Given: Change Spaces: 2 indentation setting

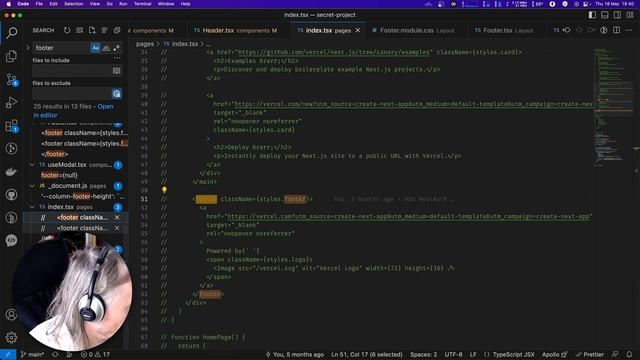Looking at the screenshot, I should pyautogui.click(x=423, y=354).
